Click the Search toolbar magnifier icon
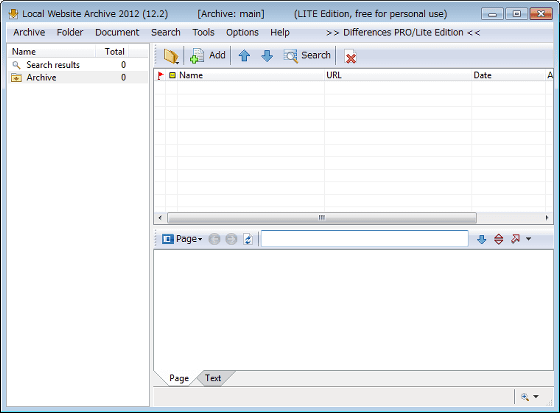 [290, 56]
